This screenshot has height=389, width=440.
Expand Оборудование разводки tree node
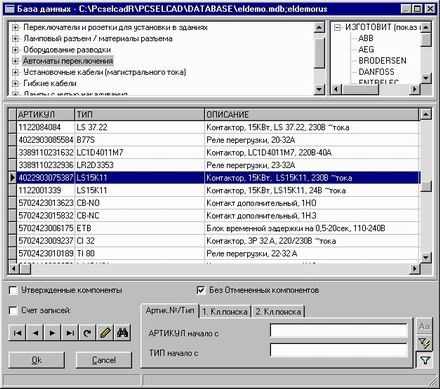click(x=15, y=50)
